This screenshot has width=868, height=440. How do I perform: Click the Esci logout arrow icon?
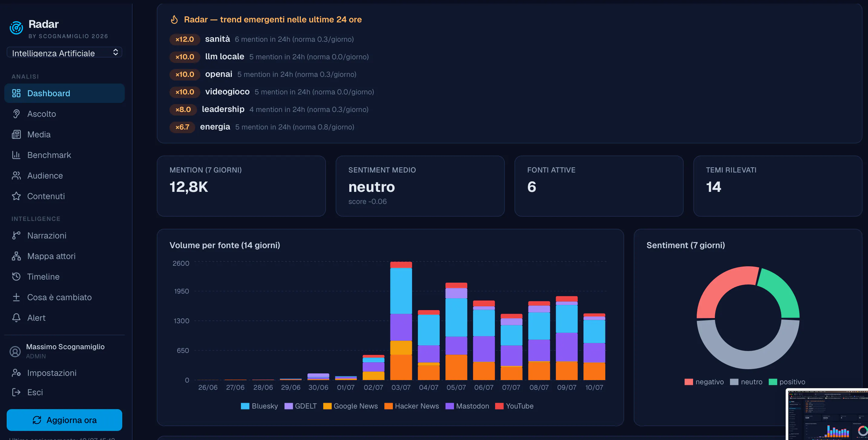pyautogui.click(x=16, y=392)
